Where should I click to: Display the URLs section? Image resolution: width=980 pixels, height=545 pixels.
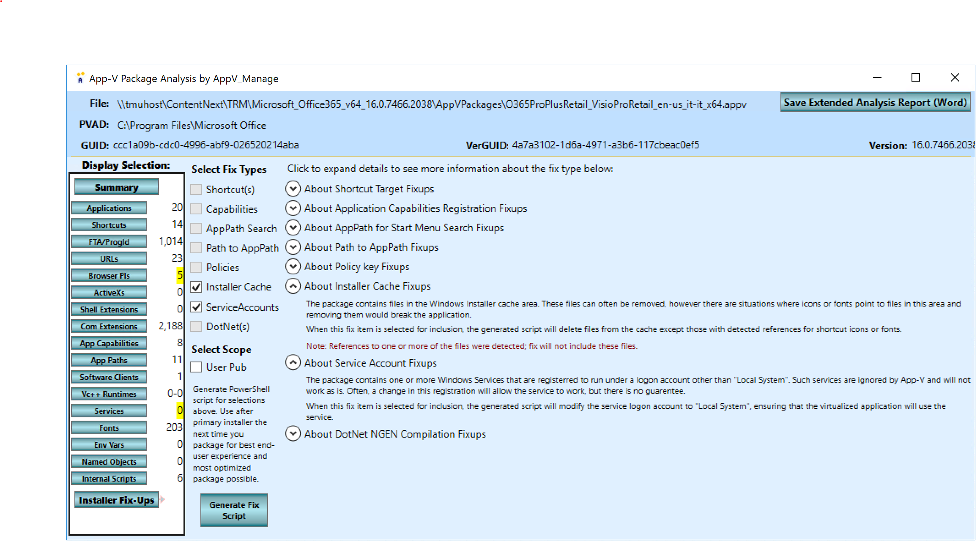109,258
